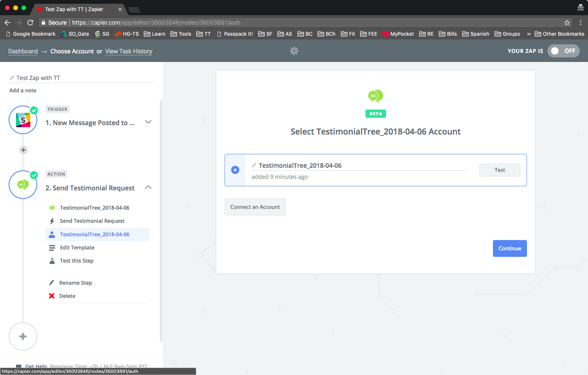Add a new step at the bottom
The width and height of the screenshot is (588, 375).
click(23, 336)
